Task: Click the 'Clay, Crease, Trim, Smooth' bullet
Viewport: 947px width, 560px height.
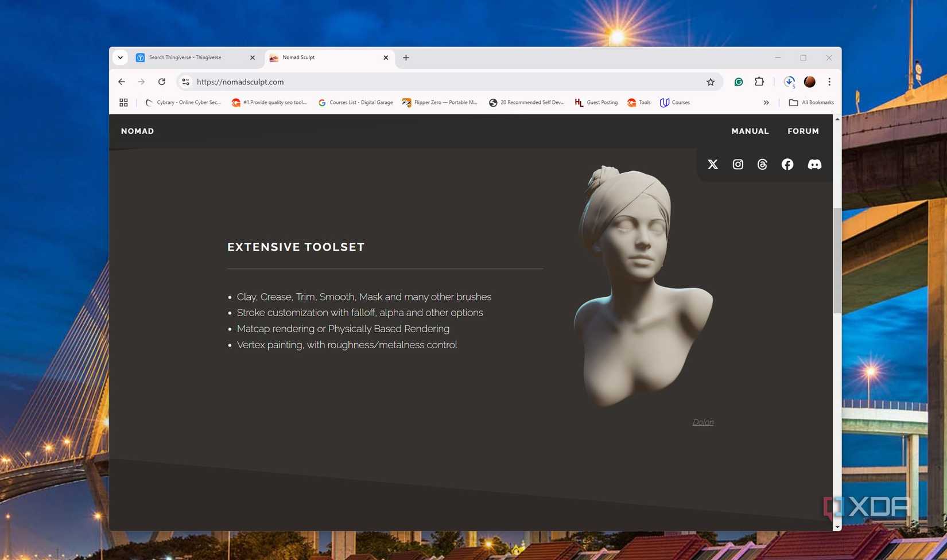Action: (364, 297)
